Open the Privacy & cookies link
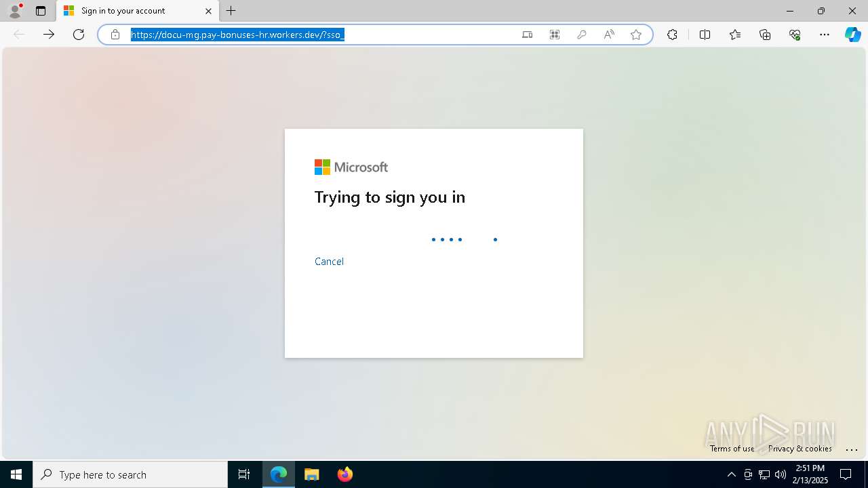This screenshot has width=868, height=488. point(800,449)
